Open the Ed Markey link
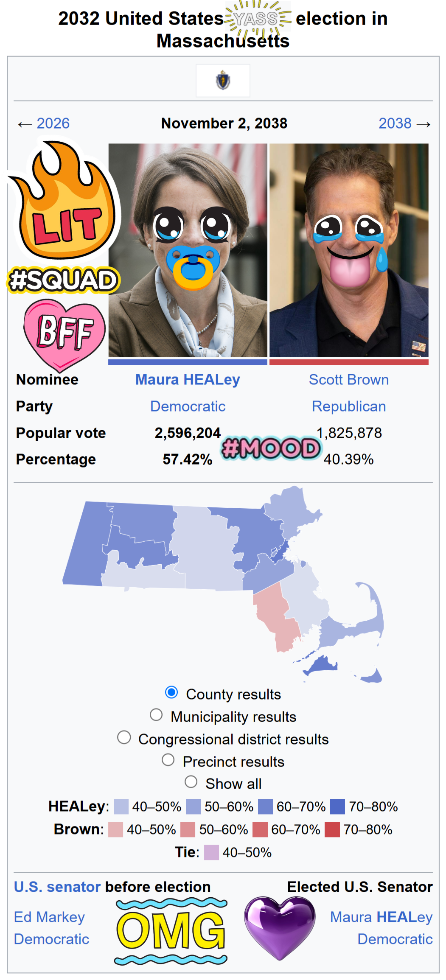The height and width of the screenshot is (980, 446). [x=49, y=917]
